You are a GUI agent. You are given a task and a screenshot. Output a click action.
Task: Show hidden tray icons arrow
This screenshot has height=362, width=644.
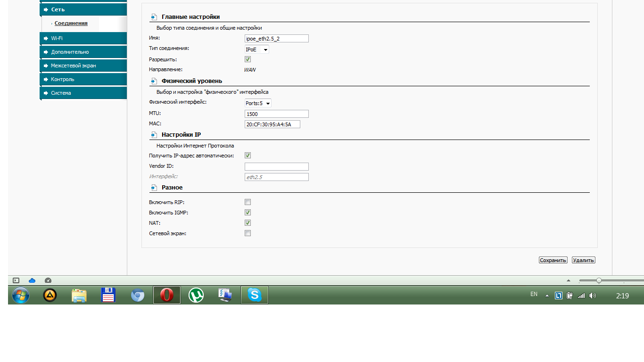click(x=547, y=296)
